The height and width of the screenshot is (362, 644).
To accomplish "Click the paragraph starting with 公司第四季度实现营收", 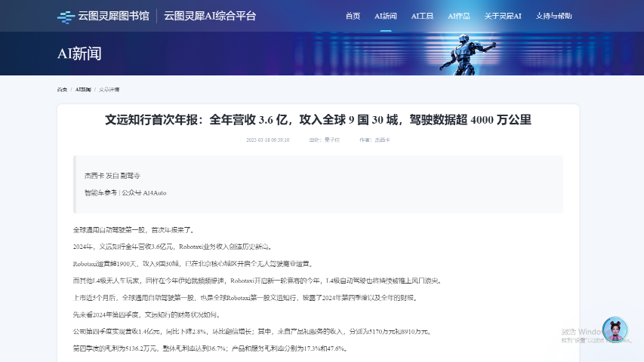I will pyautogui.click(x=253, y=332).
